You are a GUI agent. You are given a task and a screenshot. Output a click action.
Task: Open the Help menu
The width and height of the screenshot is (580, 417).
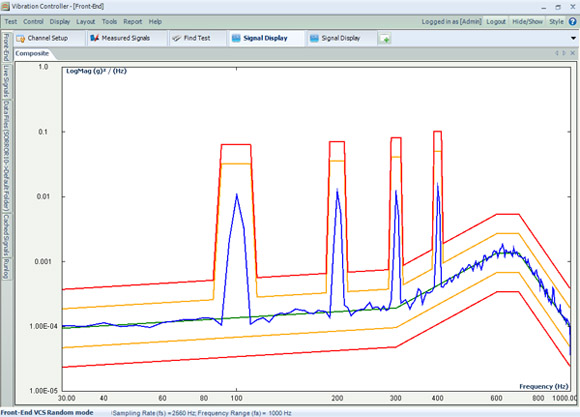[x=155, y=21]
